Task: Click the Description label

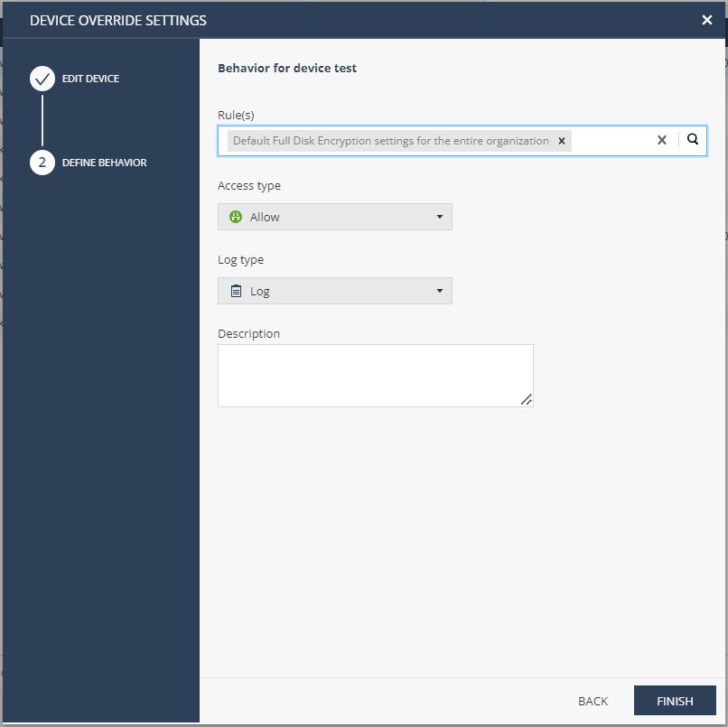Action: [248, 334]
